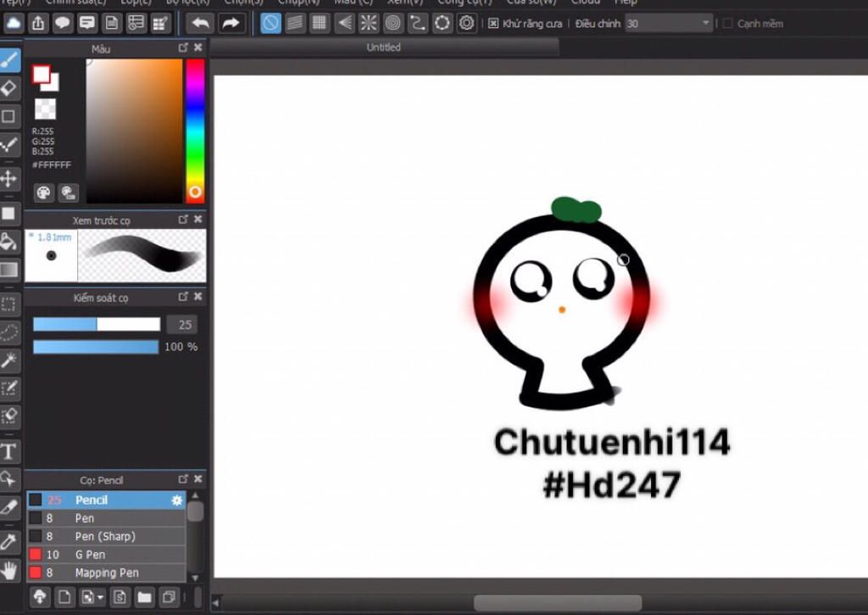Pick the Bucket fill tool
Image resolution: width=868 pixels, height=615 pixels.
point(8,242)
